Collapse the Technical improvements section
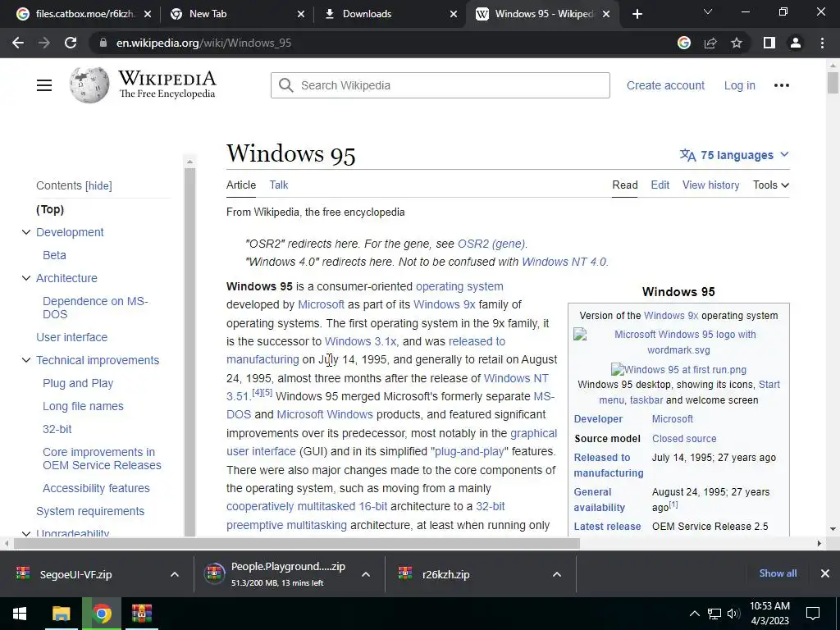Image resolution: width=840 pixels, height=630 pixels. [25, 360]
